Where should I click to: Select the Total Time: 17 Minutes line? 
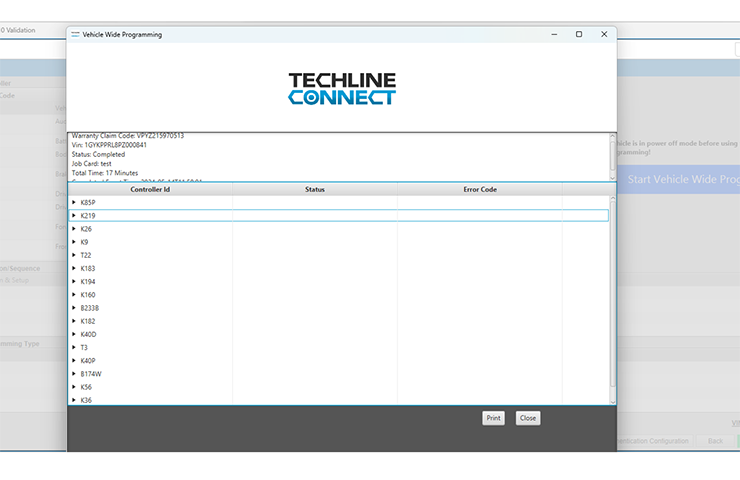pyautogui.click(x=105, y=173)
